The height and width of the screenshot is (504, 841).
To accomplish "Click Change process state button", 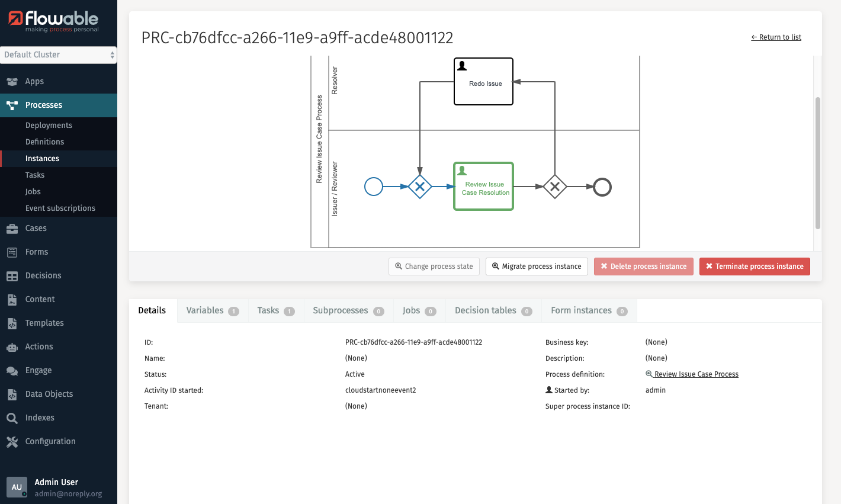I will coord(434,267).
